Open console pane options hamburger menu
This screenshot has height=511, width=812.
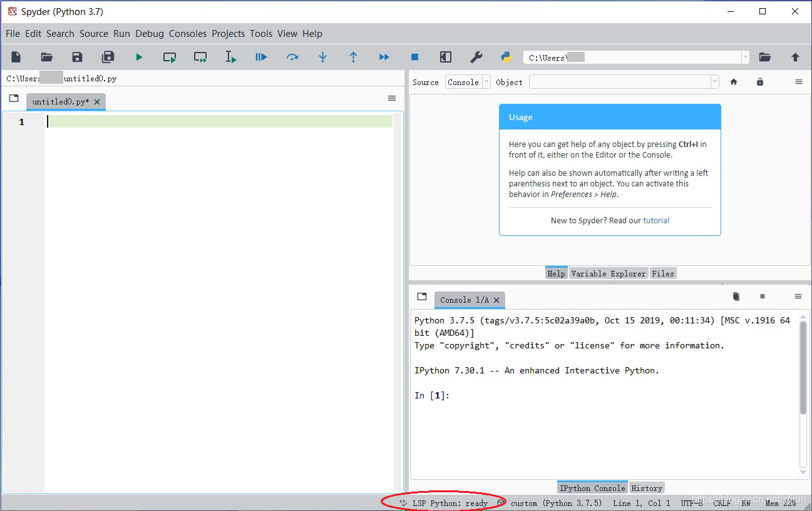pos(798,296)
